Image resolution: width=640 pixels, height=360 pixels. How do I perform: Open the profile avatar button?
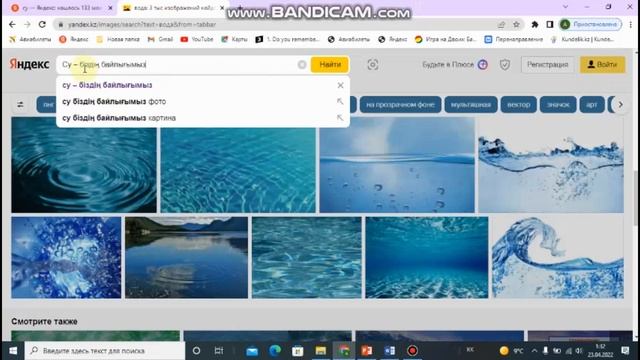point(591,24)
